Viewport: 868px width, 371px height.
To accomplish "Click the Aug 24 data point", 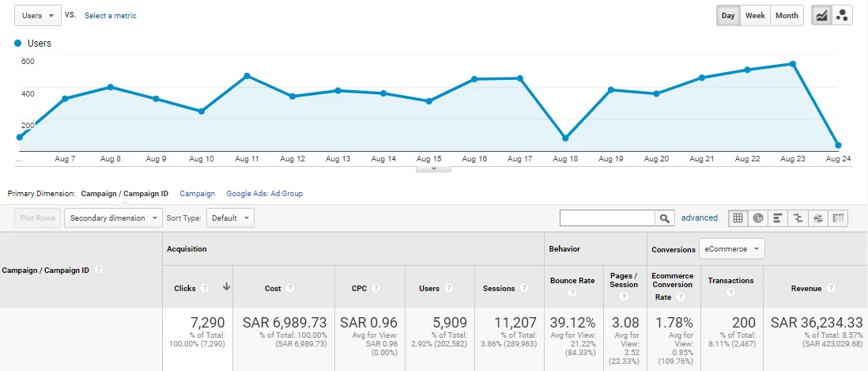I will click(838, 145).
